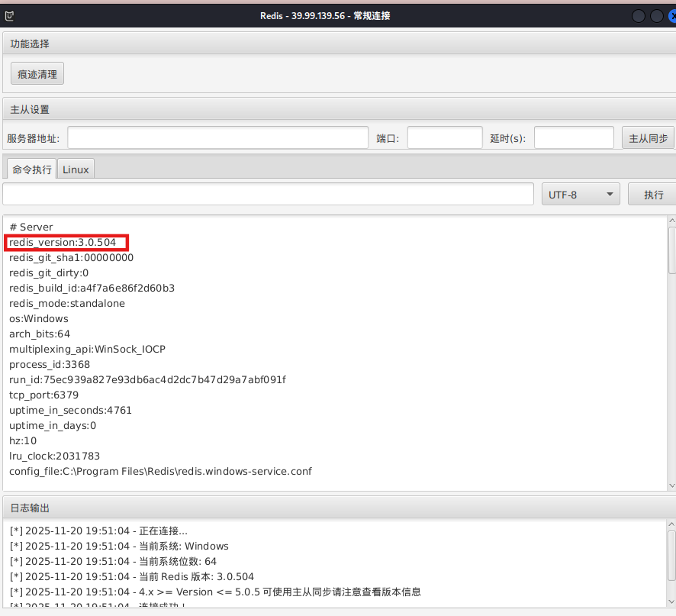Click the redis_git_dirty:0 line

coord(49,273)
